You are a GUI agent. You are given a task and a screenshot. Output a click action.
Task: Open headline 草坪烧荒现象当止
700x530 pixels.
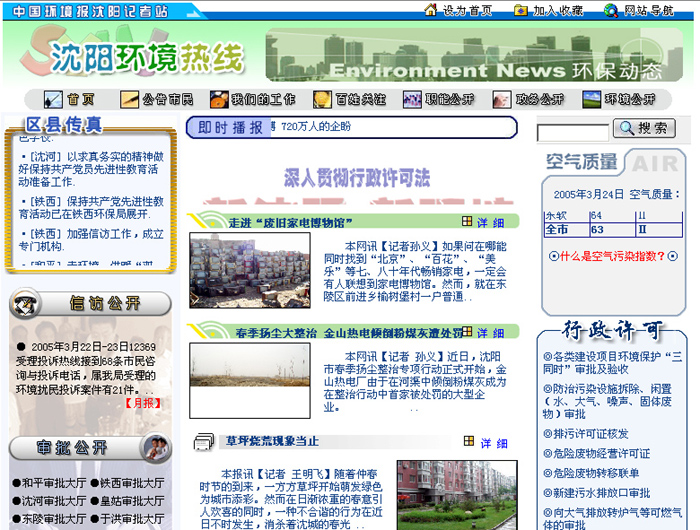point(272,441)
